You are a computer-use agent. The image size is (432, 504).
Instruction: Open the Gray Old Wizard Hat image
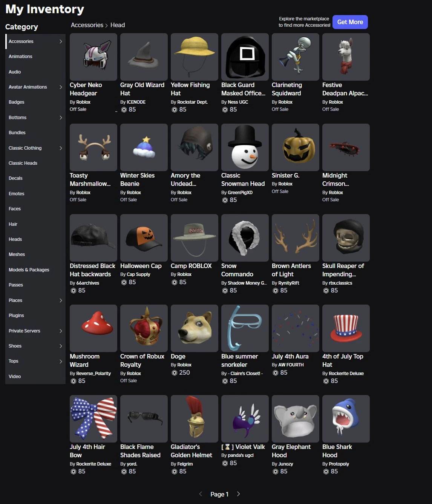pos(144,57)
